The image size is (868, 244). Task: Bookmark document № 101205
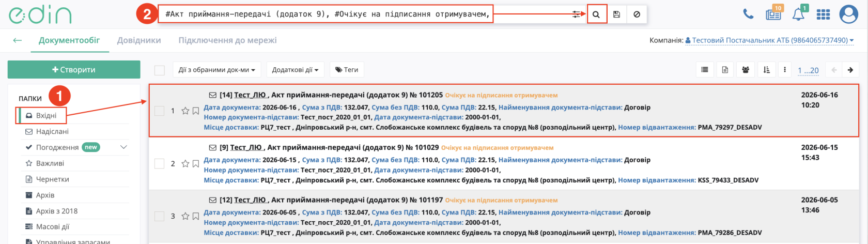coord(196,111)
